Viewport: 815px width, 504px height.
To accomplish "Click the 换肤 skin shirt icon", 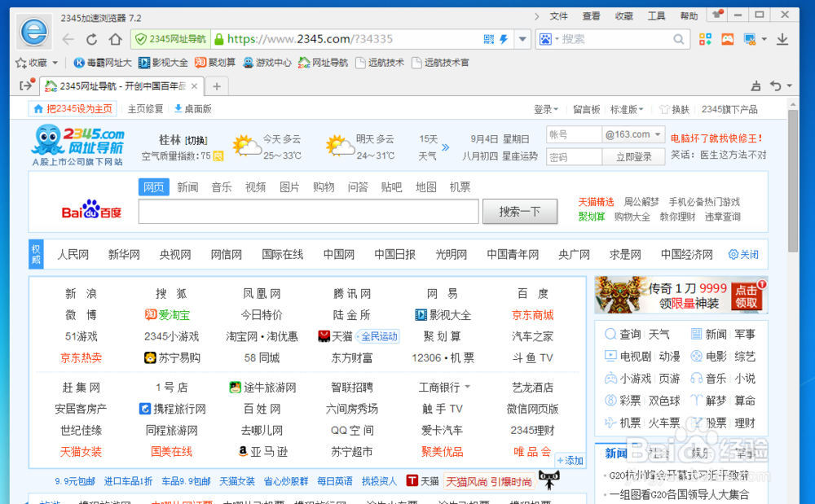I will (664, 110).
